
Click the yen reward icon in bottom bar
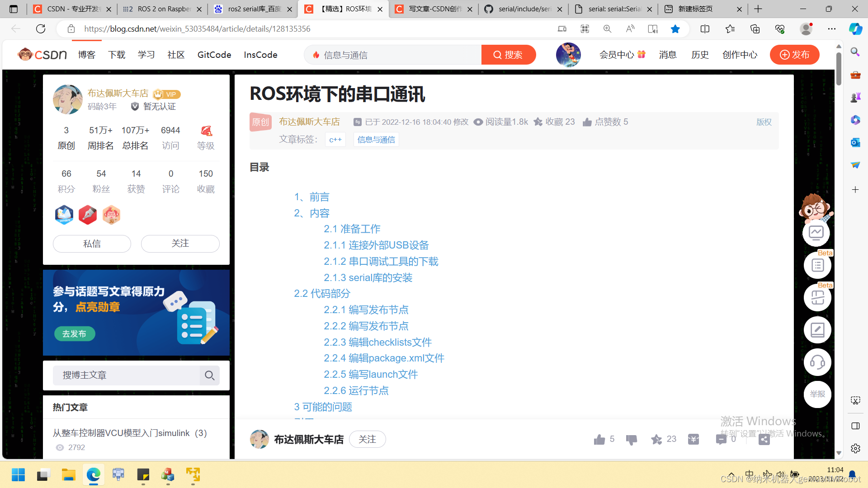click(x=693, y=439)
